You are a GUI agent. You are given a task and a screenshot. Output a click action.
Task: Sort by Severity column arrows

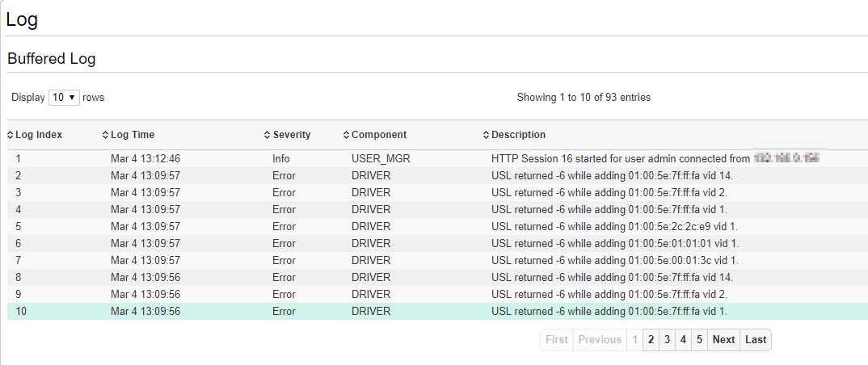pos(268,135)
